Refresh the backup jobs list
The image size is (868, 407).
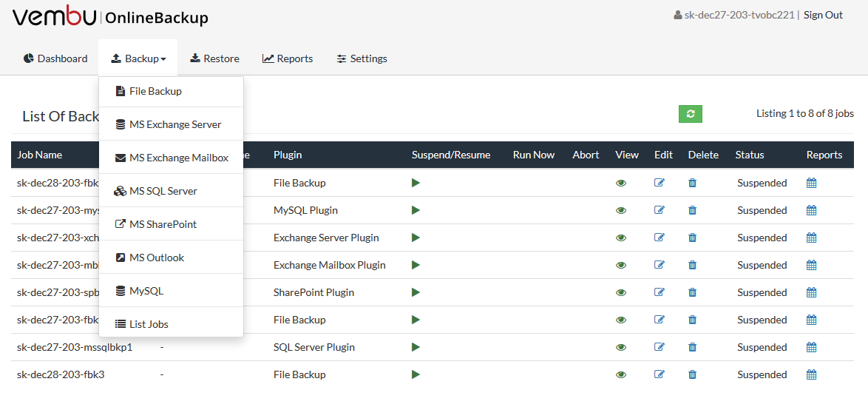tap(691, 113)
